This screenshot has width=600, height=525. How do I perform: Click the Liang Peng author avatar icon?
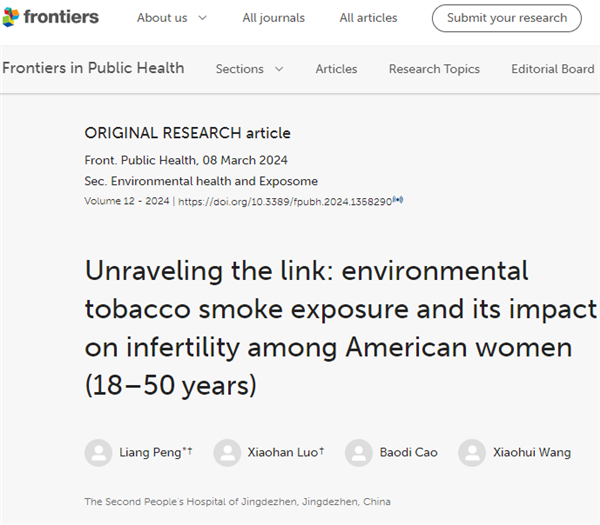coord(98,453)
